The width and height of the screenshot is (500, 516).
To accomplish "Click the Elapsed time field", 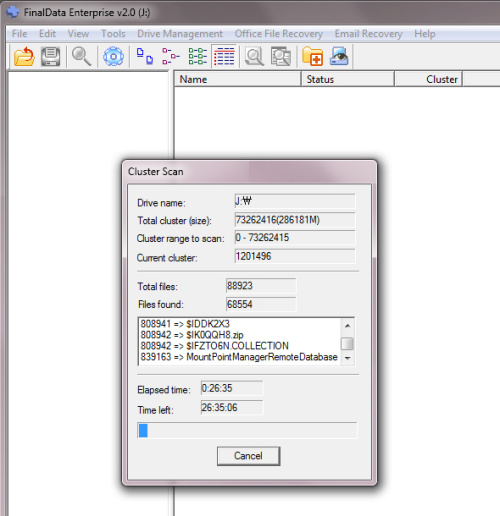I will click(232, 388).
